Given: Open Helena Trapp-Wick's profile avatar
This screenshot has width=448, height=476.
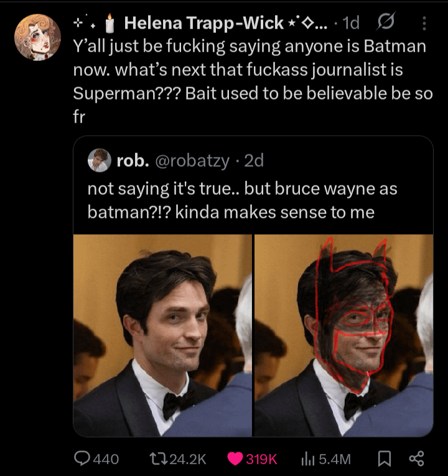Looking at the screenshot, I should 37,37.
